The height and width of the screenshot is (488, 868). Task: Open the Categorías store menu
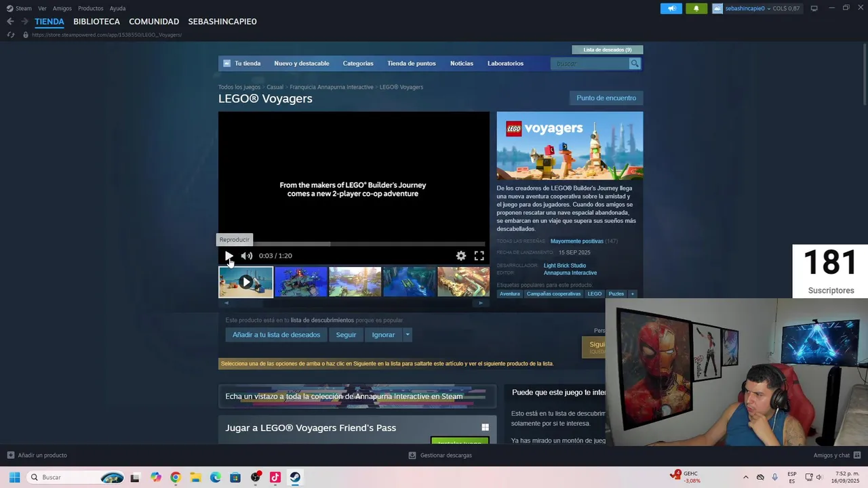click(x=358, y=63)
